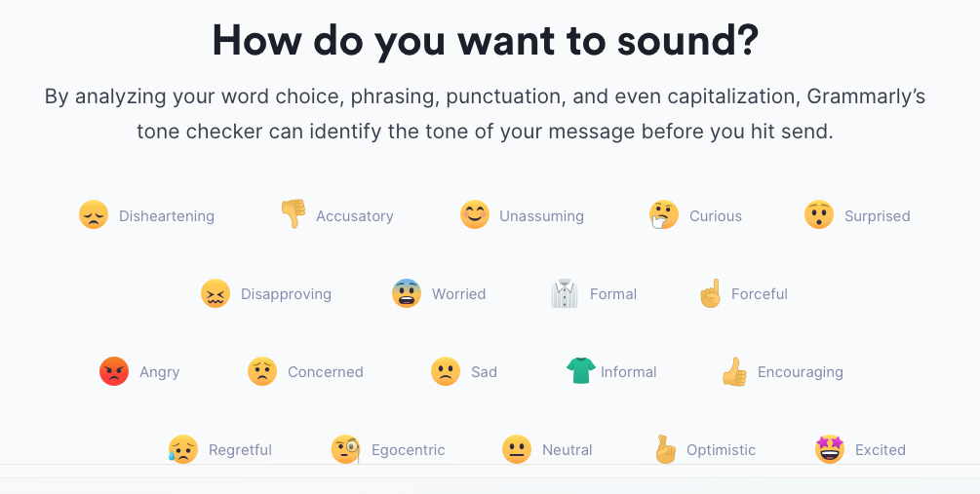Select the Angry red face emoji

(x=114, y=371)
